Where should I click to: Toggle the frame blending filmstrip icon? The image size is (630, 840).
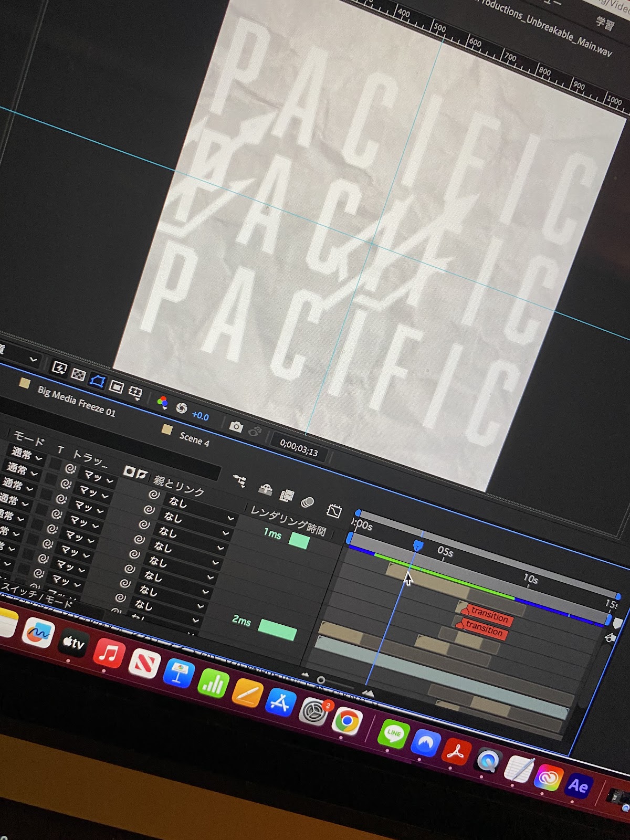(x=287, y=496)
